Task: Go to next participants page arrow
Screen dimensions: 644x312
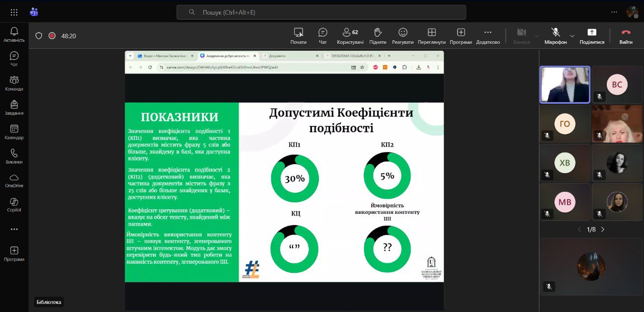Action: click(x=603, y=229)
